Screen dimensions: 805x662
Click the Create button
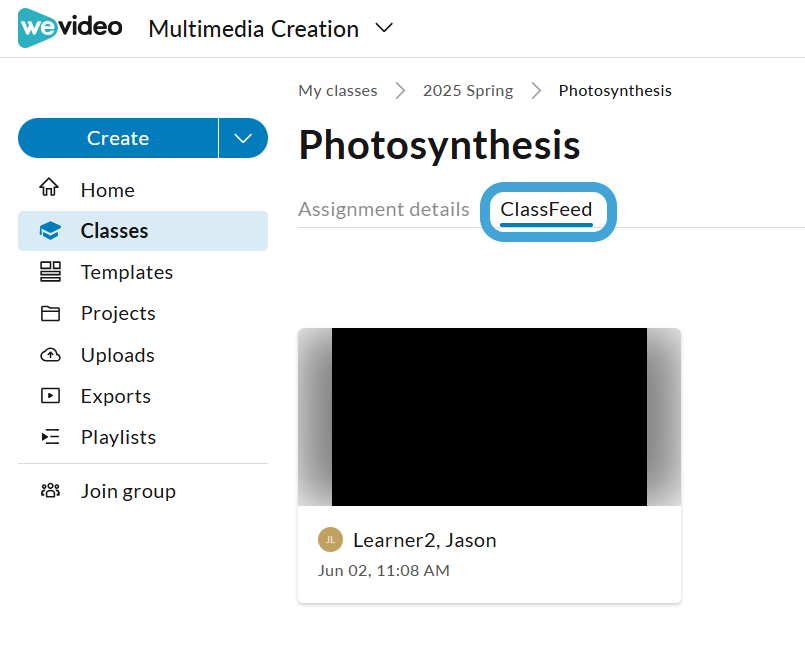(x=118, y=138)
